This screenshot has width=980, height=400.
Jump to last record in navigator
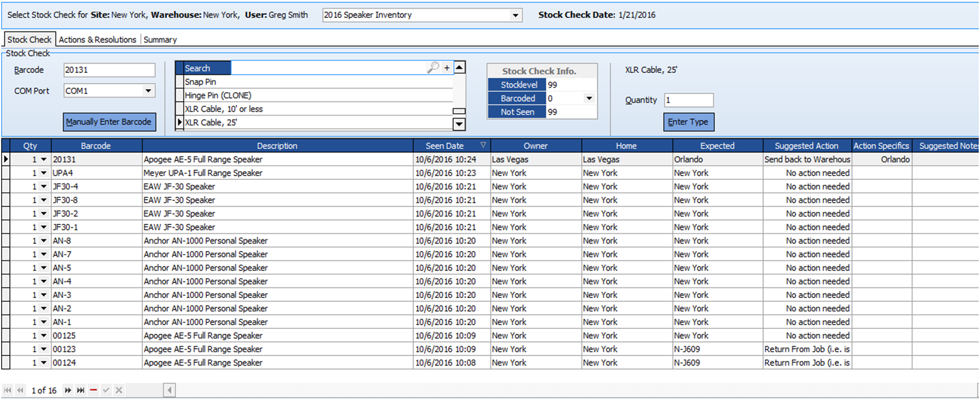[x=80, y=390]
